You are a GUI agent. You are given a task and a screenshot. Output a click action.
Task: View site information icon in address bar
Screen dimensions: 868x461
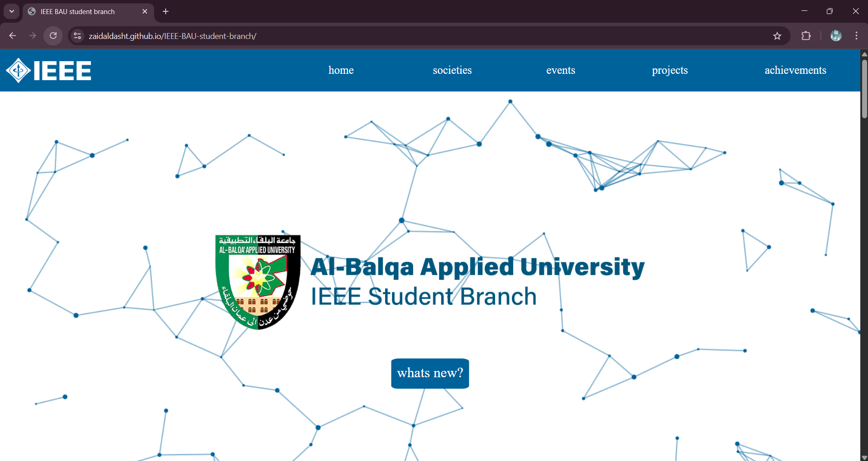(x=77, y=36)
